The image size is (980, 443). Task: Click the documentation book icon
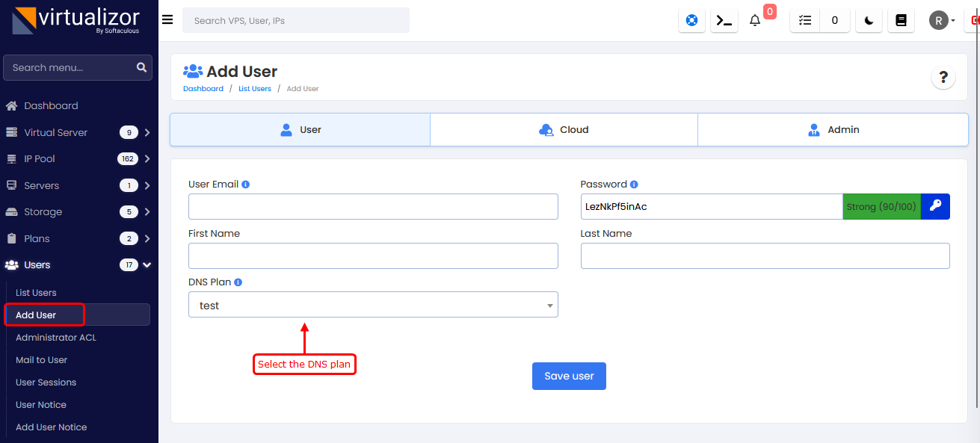901,21
